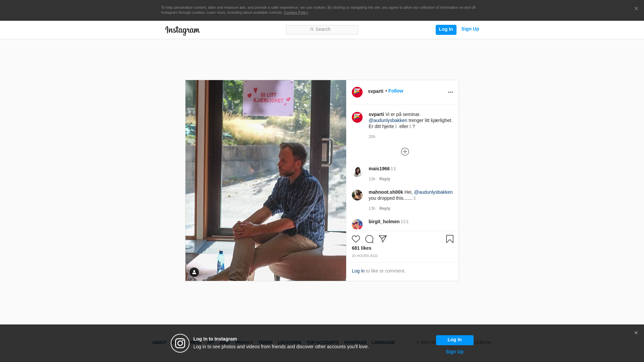644x362 pixels.
Task: Click Sign Up link in bottom banner
Action: pyautogui.click(x=454, y=352)
